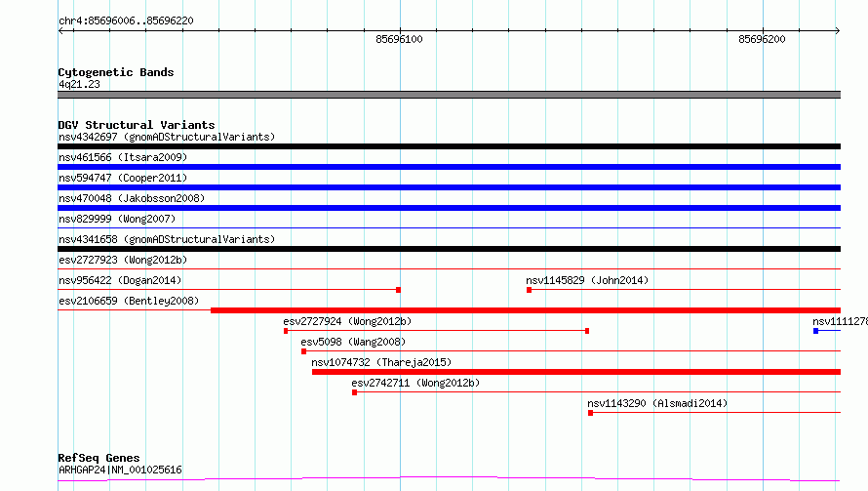The width and height of the screenshot is (868, 491).
Task: Open variant nsv461566 (Itsara2009) label
Action: tap(123, 157)
